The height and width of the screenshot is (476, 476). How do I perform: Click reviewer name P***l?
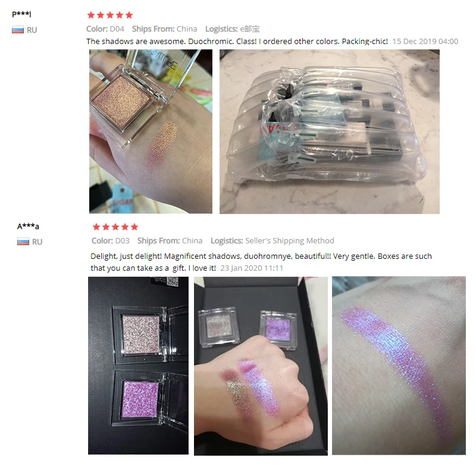pyautogui.click(x=21, y=14)
